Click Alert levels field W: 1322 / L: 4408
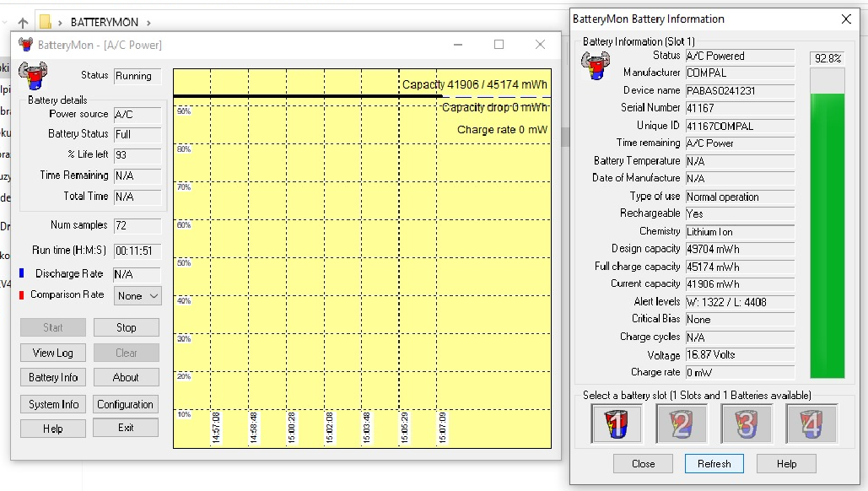This screenshot has width=868, height=491. 740,302
